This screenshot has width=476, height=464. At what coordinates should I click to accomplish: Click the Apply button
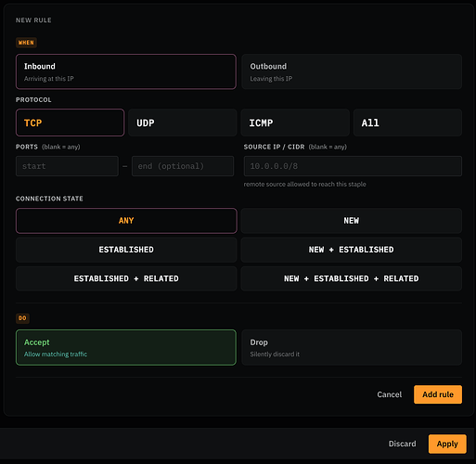coord(447,444)
